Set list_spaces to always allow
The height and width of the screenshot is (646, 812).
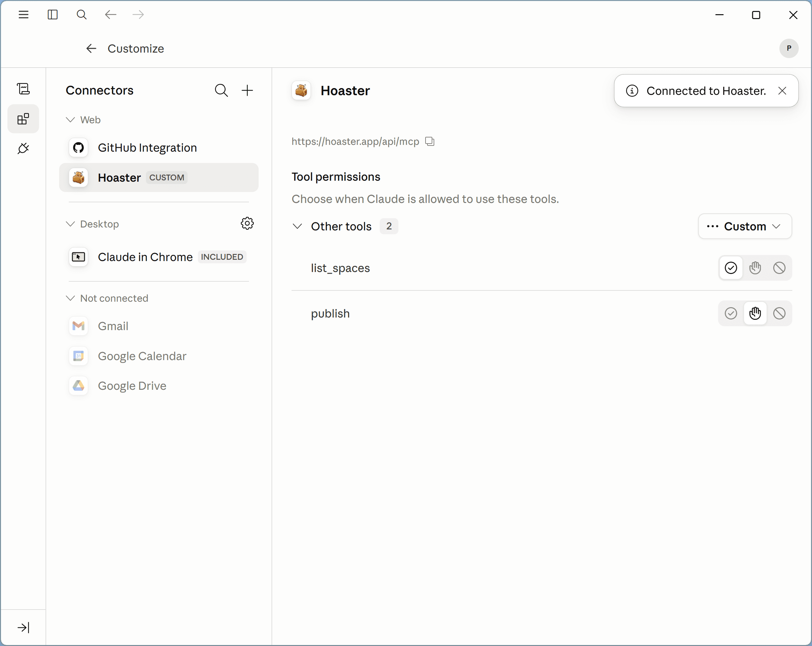[731, 268]
